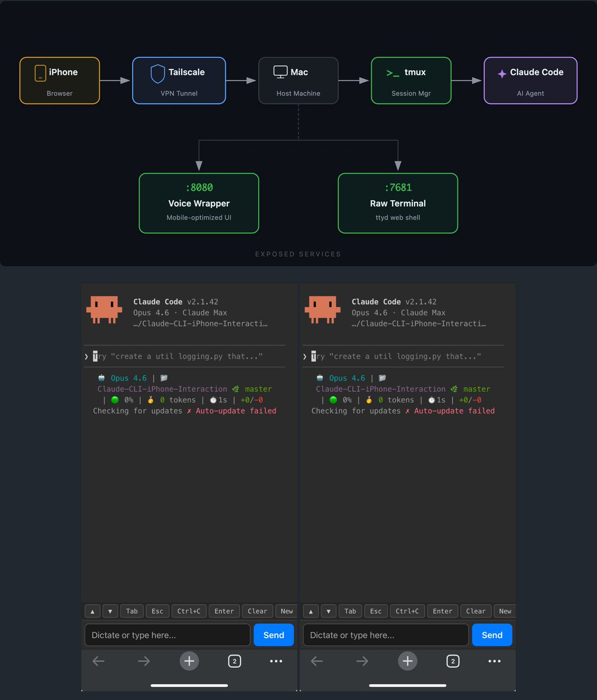This screenshot has width=597, height=700.
Task: Click the Try "create a util..." prompt, right phone
Action: (x=396, y=356)
